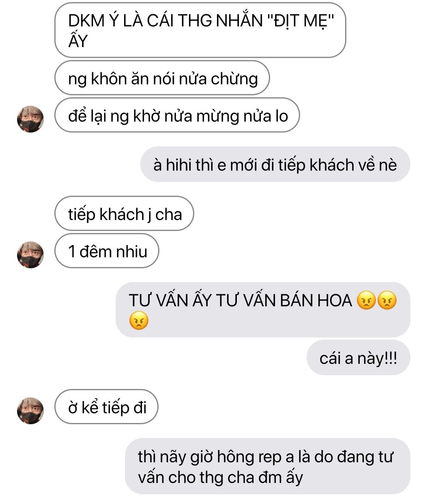The height and width of the screenshot is (504, 438).
Task: Tap avatar next to 'ờ kể tiếp đi'
Action: pyautogui.click(x=30, y=410)
